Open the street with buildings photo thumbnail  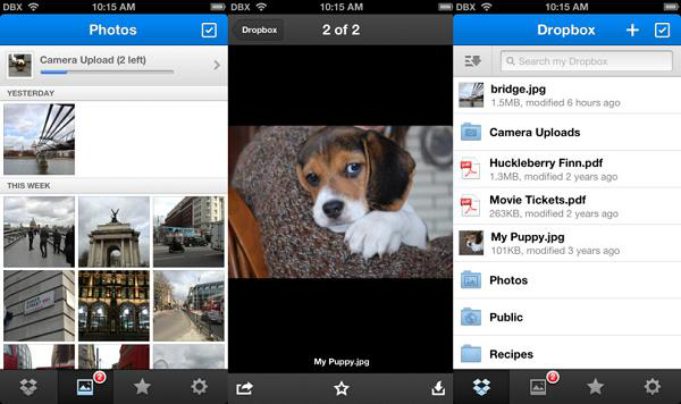pos(188,232)
